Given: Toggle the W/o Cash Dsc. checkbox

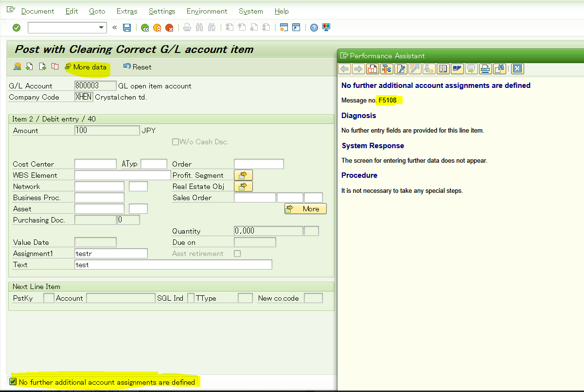Looking at the screenshot, I should [x=175, y=142].
